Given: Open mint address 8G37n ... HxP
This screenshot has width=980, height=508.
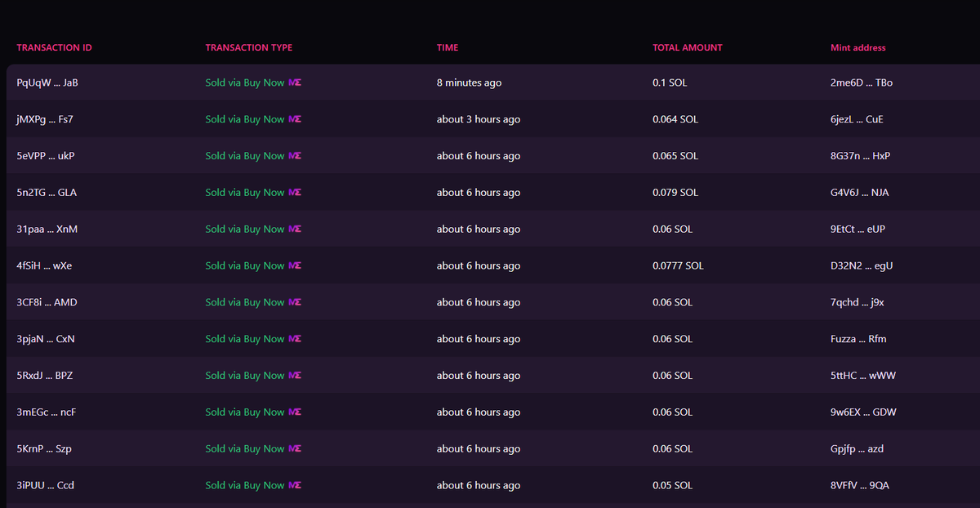Looking at the screenshot, I should (x=860, y=156).
